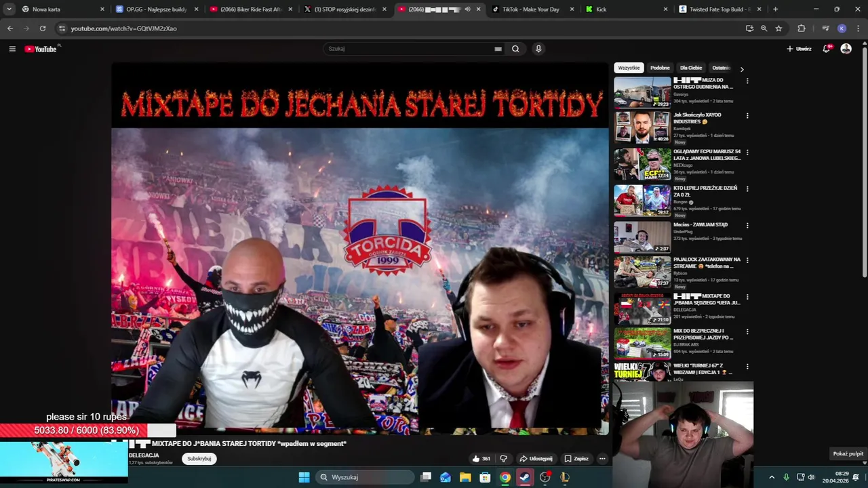Image resolution: width=868 pixels, height=488 pixels.
Task: Open the YouTube hamburger guide menu
Action: click(x=12, y=49)
